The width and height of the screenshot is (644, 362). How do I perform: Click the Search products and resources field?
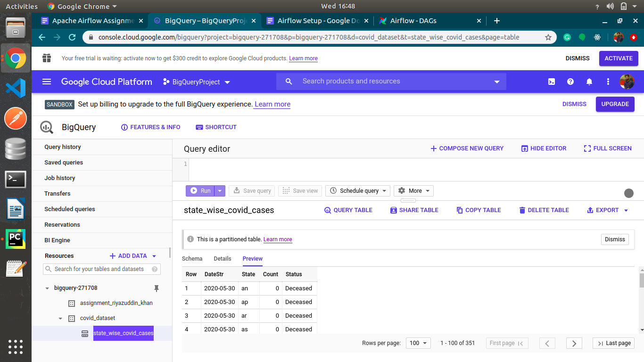click(391, 82)
